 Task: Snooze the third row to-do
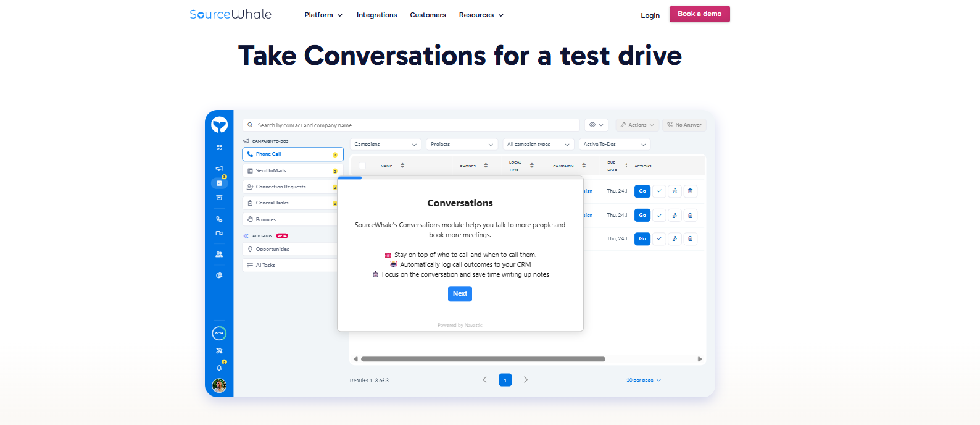point(675,238)
